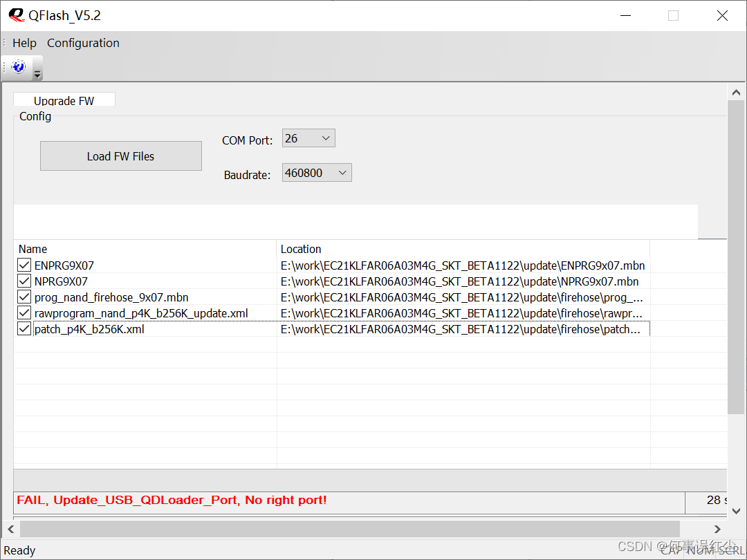Viewport: 747px width, 560px height.
Task: Open the toolbar options overflow arrow
Action: (x=37, y=74)
